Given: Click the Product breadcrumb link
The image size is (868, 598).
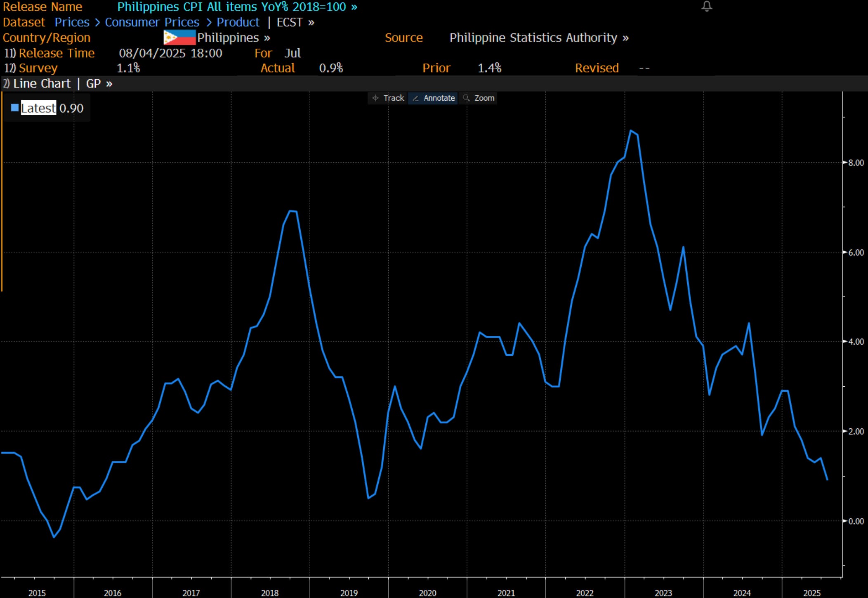Looking at the screenshot, I should point(238,22).
